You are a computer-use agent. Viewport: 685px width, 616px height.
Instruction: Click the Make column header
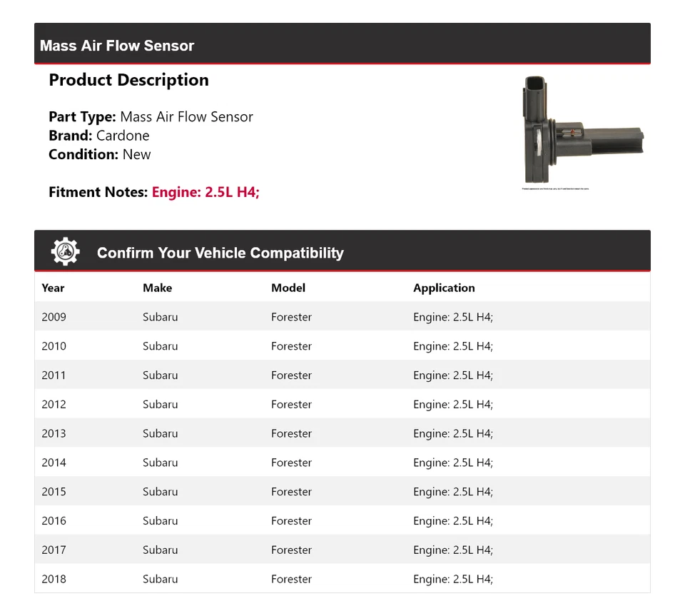pos(157,288)
